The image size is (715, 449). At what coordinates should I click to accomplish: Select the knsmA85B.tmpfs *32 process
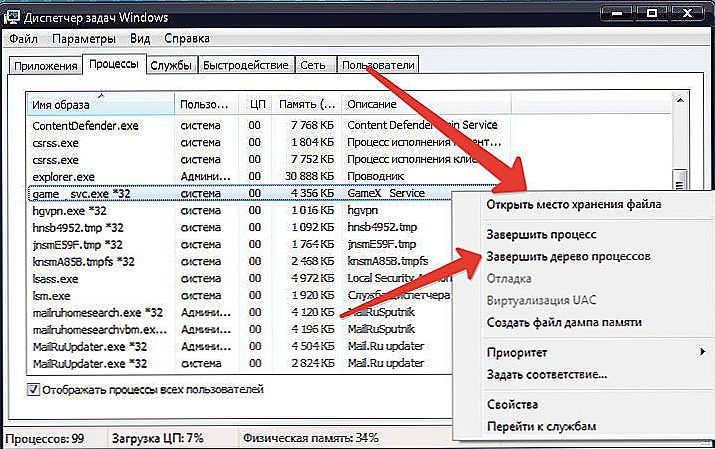(x=239, y=262)
